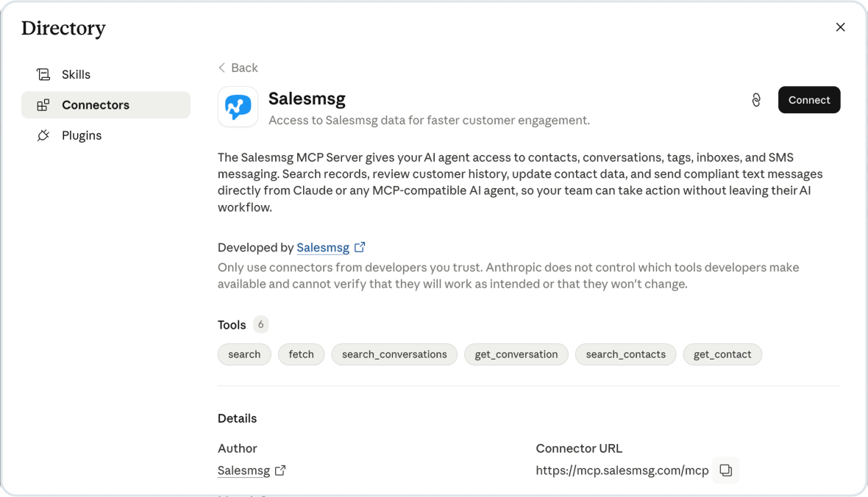Click the 'Access to Salesmsg data' subtitle

(x=429, y=120)
